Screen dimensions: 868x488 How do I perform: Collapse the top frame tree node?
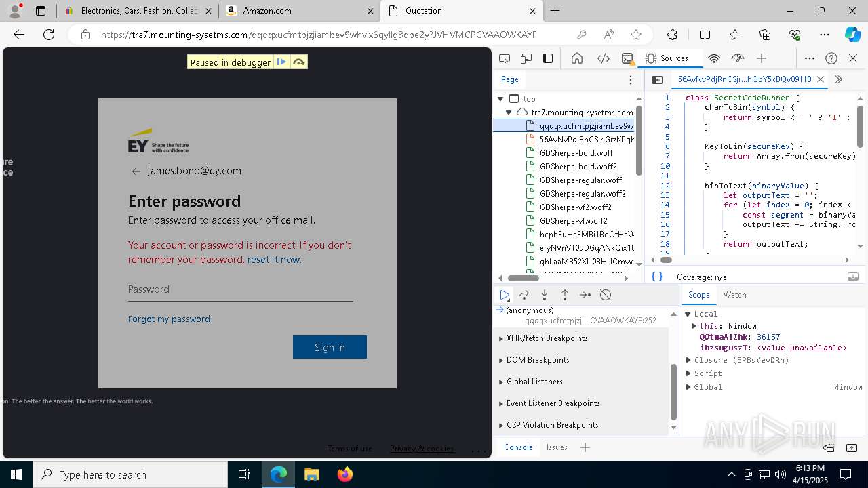click(501, 99)
